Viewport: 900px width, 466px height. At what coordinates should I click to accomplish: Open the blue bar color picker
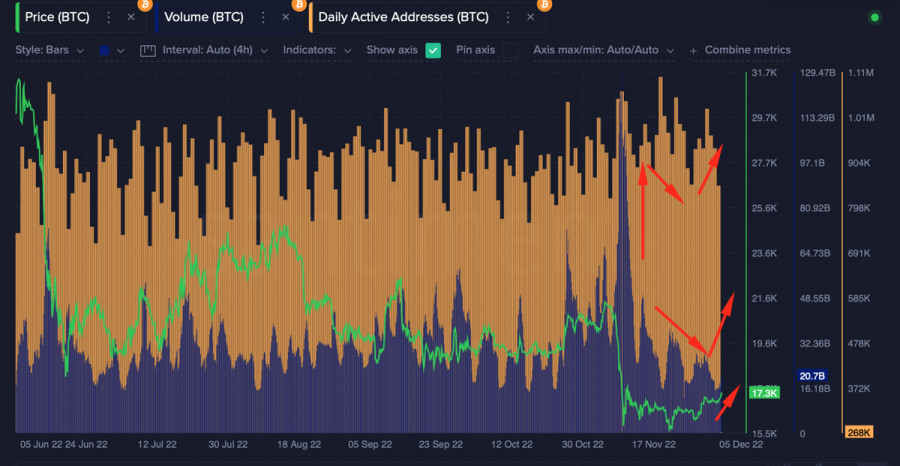111,50
